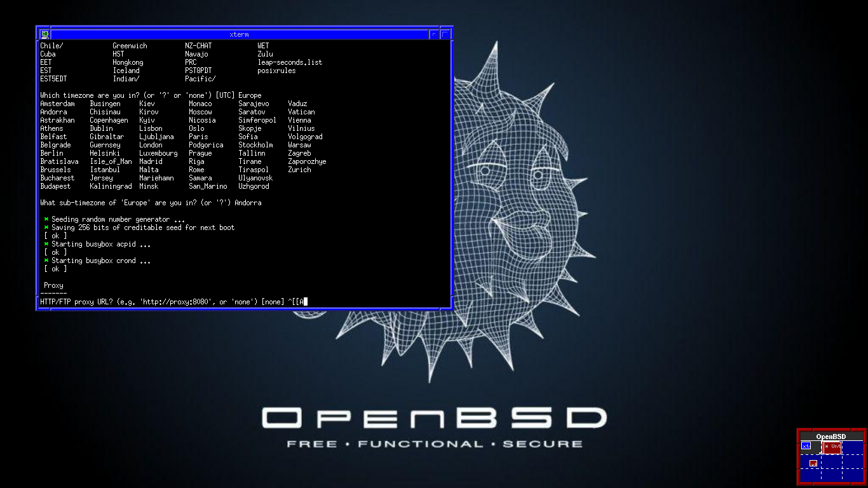Click 'Starting busybox acpid' line
868x488 pixels.
click(x=97, y=244)
